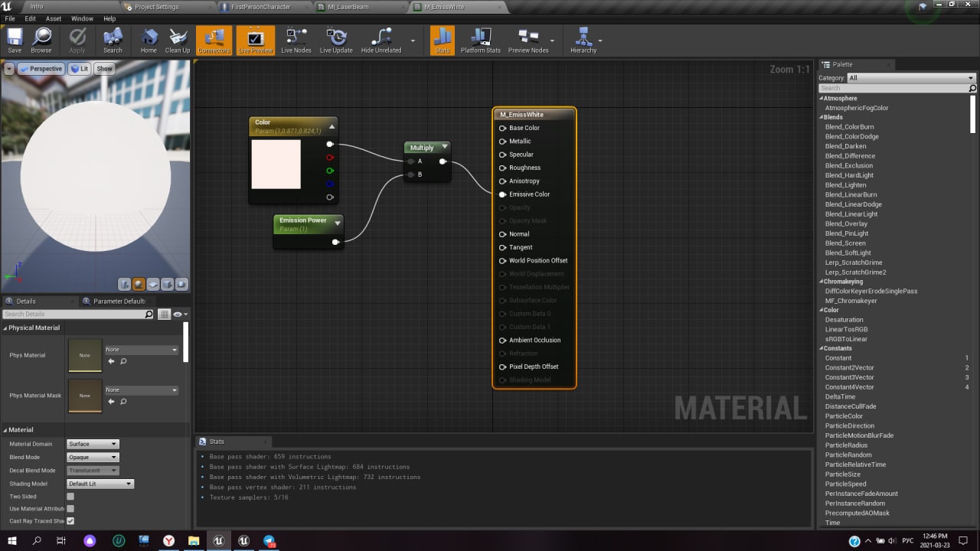Open the Blend Mode dropdown
980x551 pixels.
(x=93, y=457)
